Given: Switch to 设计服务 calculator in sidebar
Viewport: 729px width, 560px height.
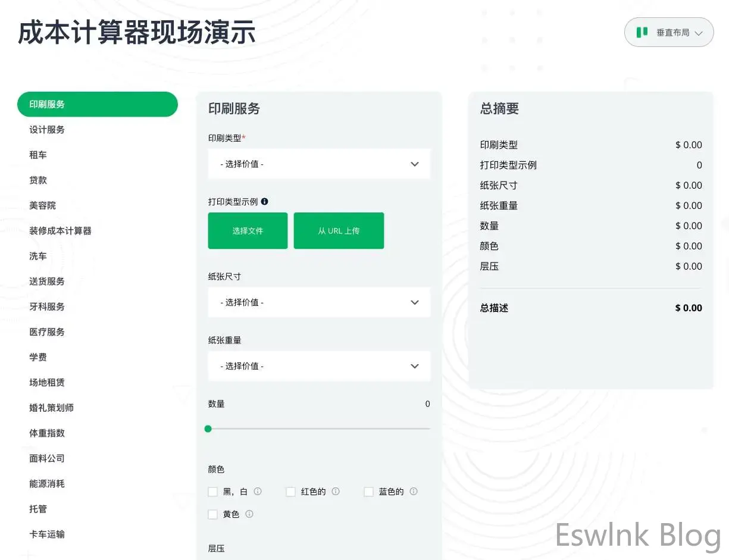Looking at the screenshot, I should pyautogui.click(x=47, y=130).
